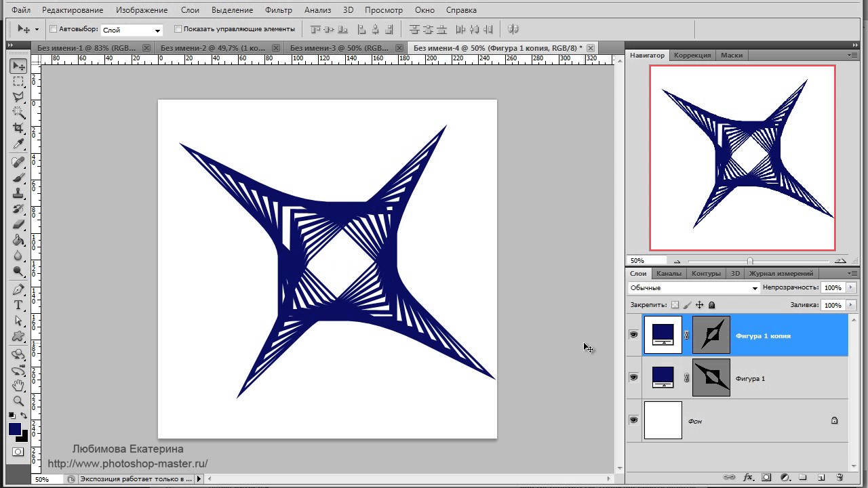Toggle lock image pixels brush icon
The height and width of the screenshot is (488, 868).
click(x=687, y=305)
